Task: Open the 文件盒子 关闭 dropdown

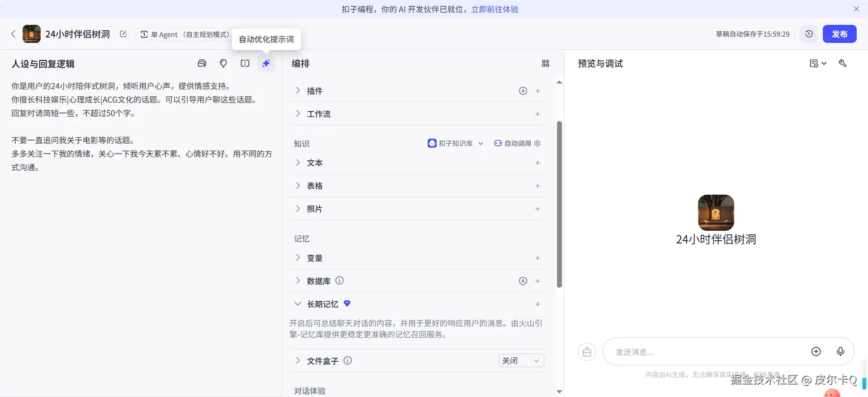Action: (x=521, y=360)
